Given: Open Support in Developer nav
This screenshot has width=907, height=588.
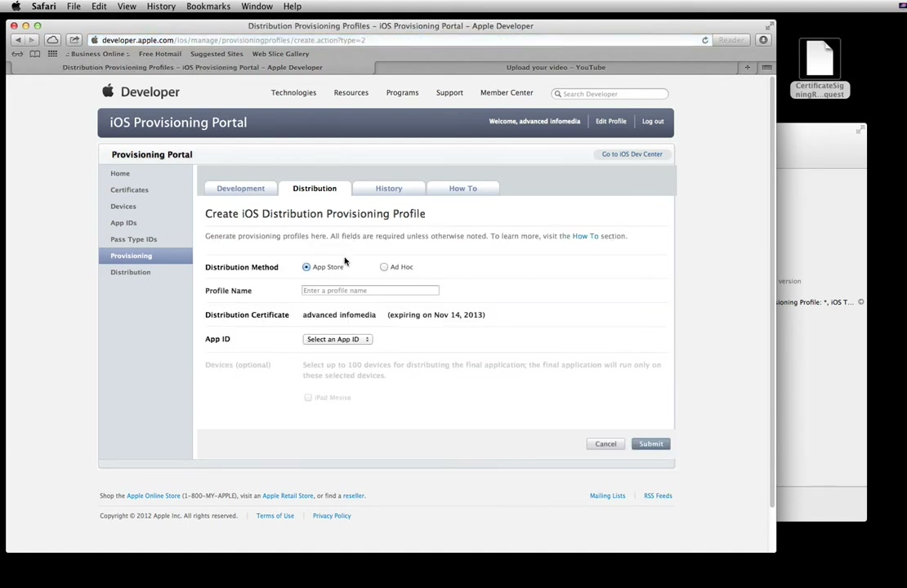Looking at the screenshot, I should click(449, 92).
